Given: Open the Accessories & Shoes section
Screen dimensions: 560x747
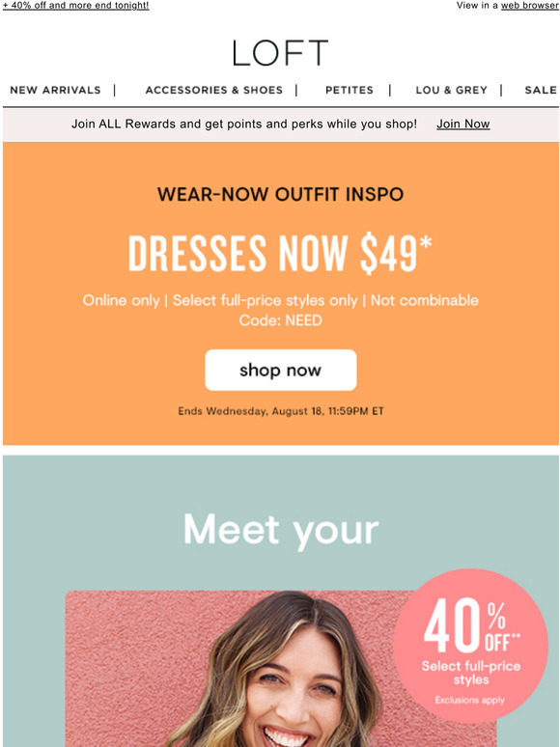Looking at the screenshot, I should (x=214, y=90).
